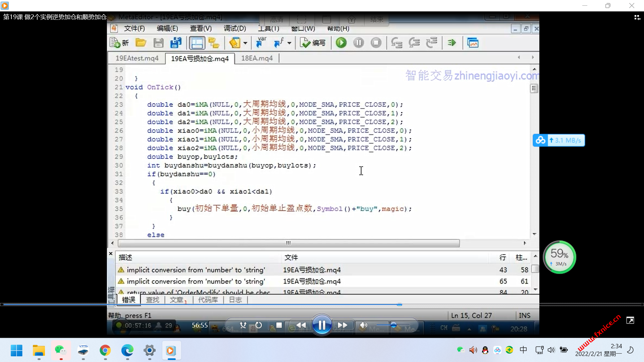Toggle full screen view icon

(x=630, y=320)
